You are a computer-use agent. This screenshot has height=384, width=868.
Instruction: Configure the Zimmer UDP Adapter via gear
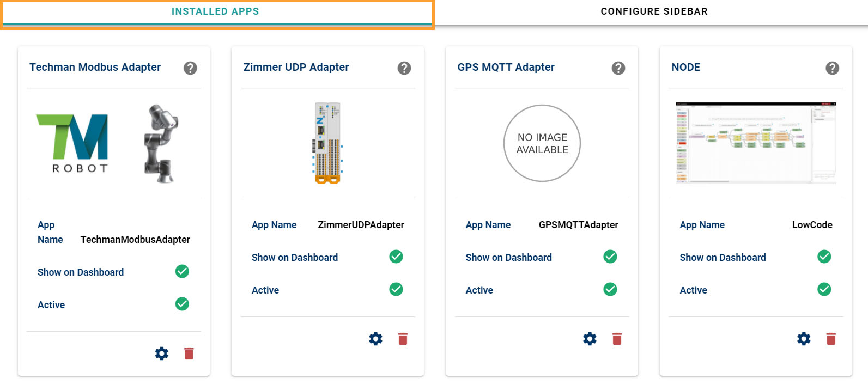point(376,339)
